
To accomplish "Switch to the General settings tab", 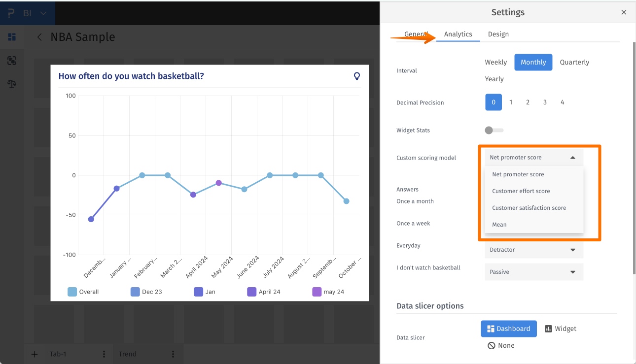I will [416, 34].
